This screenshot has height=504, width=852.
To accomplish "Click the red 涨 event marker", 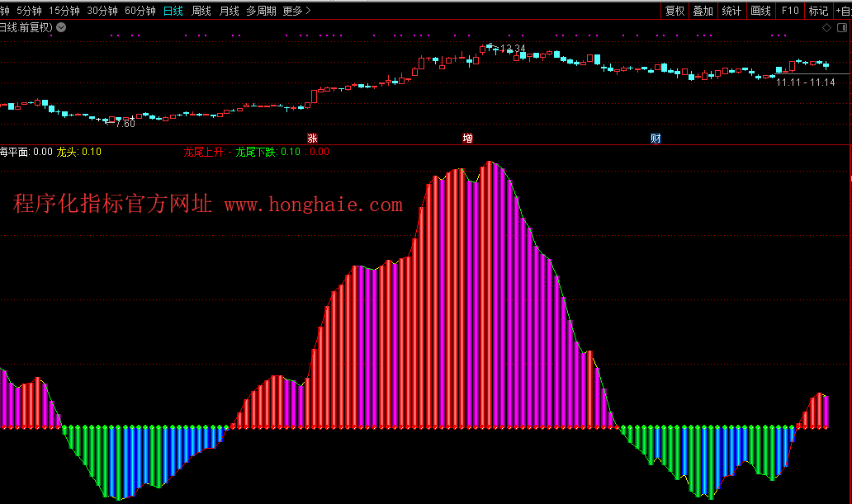I will click(x=312, y=138).
